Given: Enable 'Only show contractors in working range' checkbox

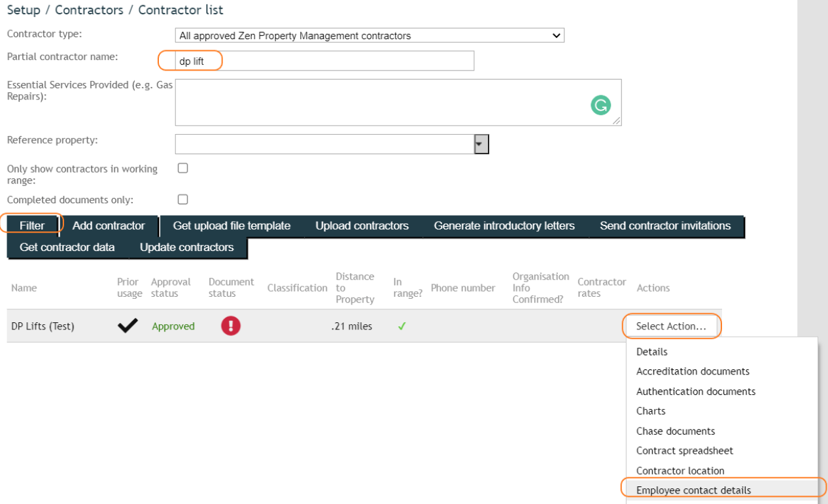Looking at the screenshot, I should click(183, 168).
